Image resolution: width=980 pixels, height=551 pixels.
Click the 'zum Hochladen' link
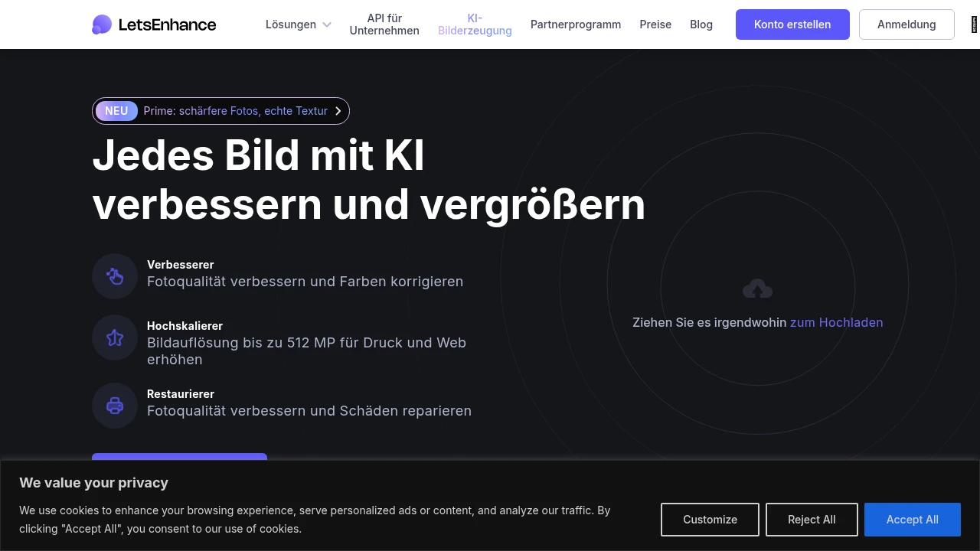[x=836, y=322]
